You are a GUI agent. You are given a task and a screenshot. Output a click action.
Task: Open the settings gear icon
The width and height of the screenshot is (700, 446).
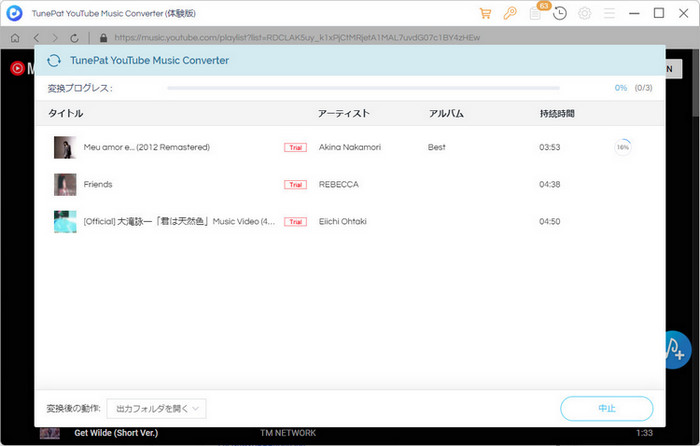[584, 13]
